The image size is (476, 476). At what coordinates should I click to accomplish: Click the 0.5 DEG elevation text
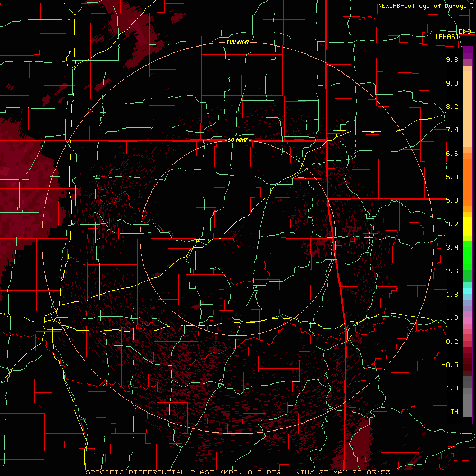(264, 472)
